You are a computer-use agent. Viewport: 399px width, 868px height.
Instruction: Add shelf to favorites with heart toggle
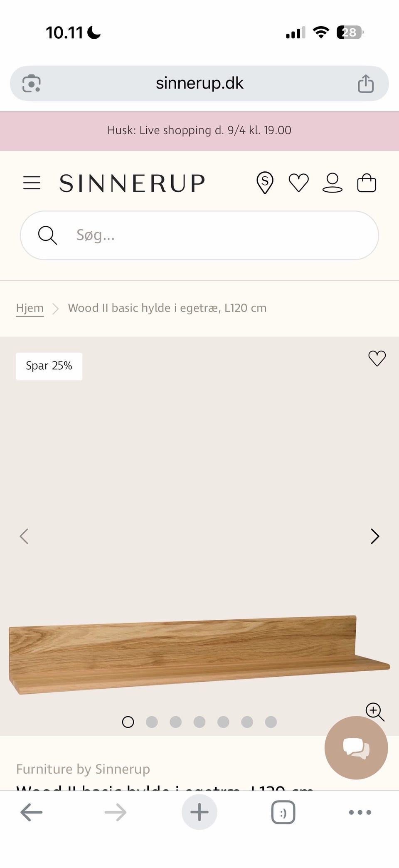pos(377,359)
